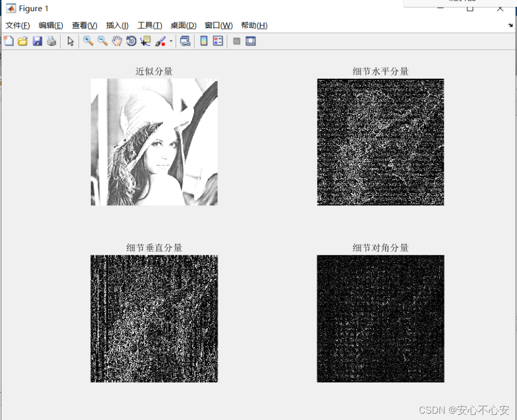Open the 编辑(E) menu

51,25
